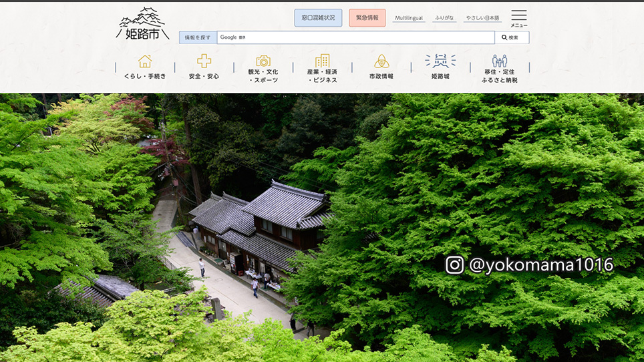Click the castle icon for 姫路城
Screen dimensions: 644x362
point(440,61)
